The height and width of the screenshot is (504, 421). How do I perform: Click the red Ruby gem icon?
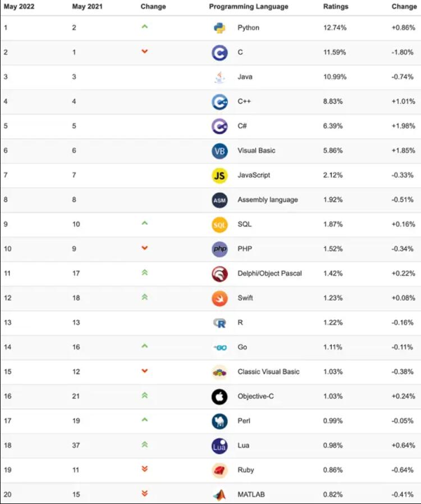point(219,470)
